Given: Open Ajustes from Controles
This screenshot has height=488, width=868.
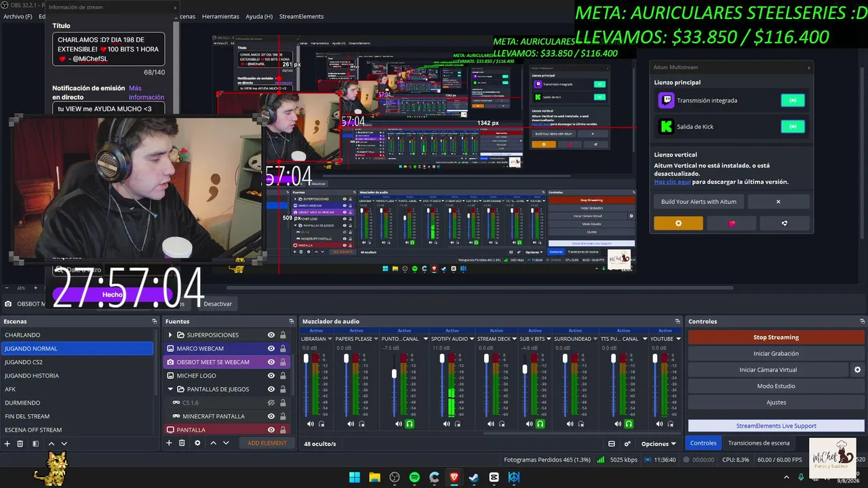Looking at the screenshot, I should click(776, 403).
